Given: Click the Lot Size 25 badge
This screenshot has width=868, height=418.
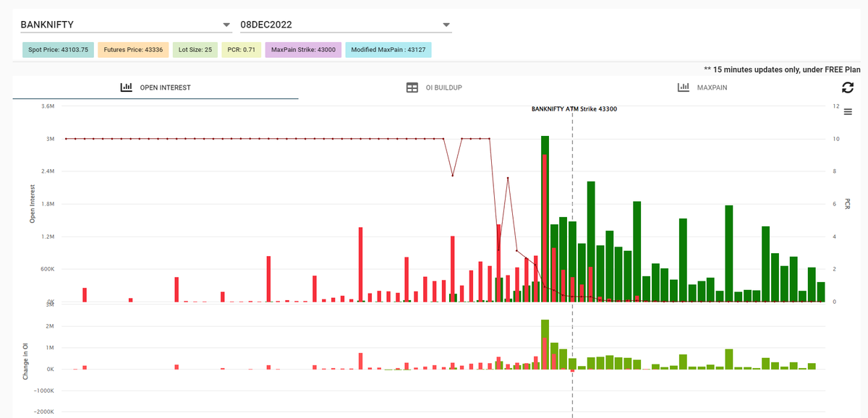Looking at the screenshot, I should click(x=195, y=50).
